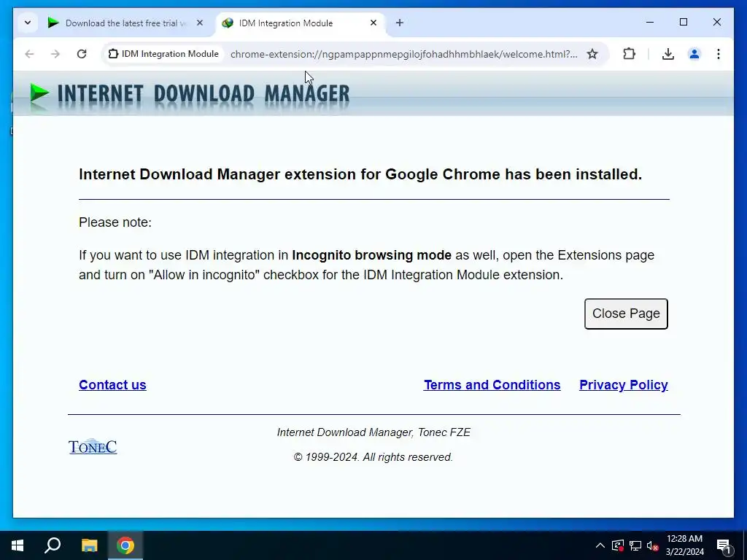
Task: Focus the chrome-extension address bar URL
Action: pyautogui.click(x=404, y=54)
